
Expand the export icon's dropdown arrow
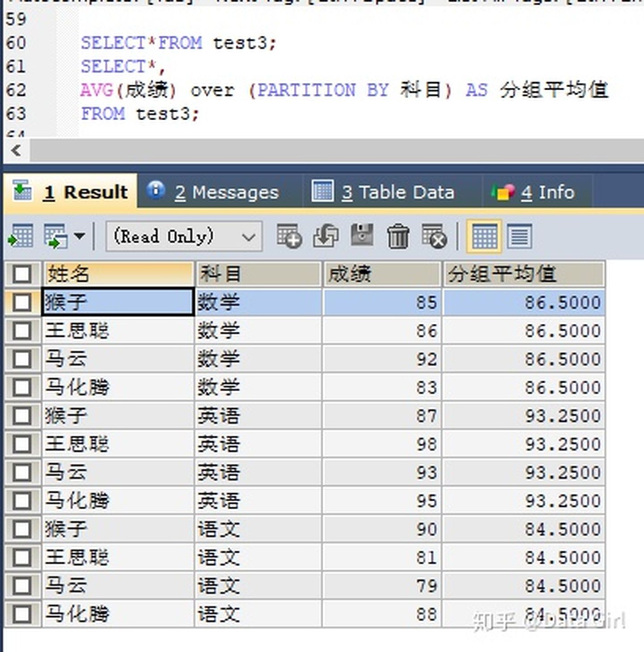pos(80,236)
